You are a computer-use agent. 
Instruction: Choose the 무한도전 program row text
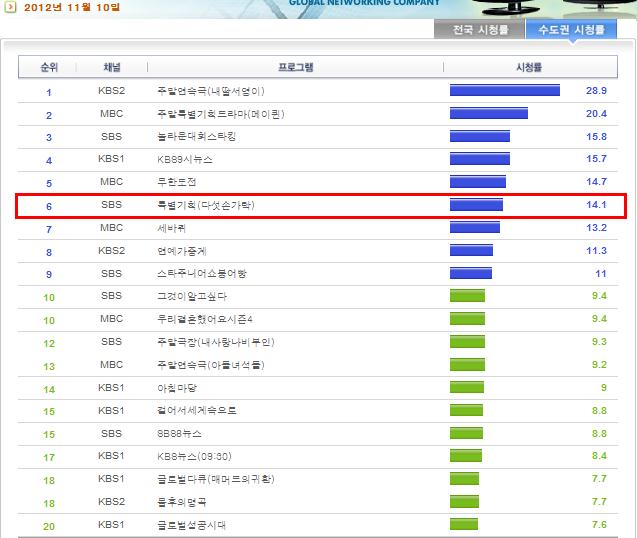pyautogui.click(x=177, y=182)
